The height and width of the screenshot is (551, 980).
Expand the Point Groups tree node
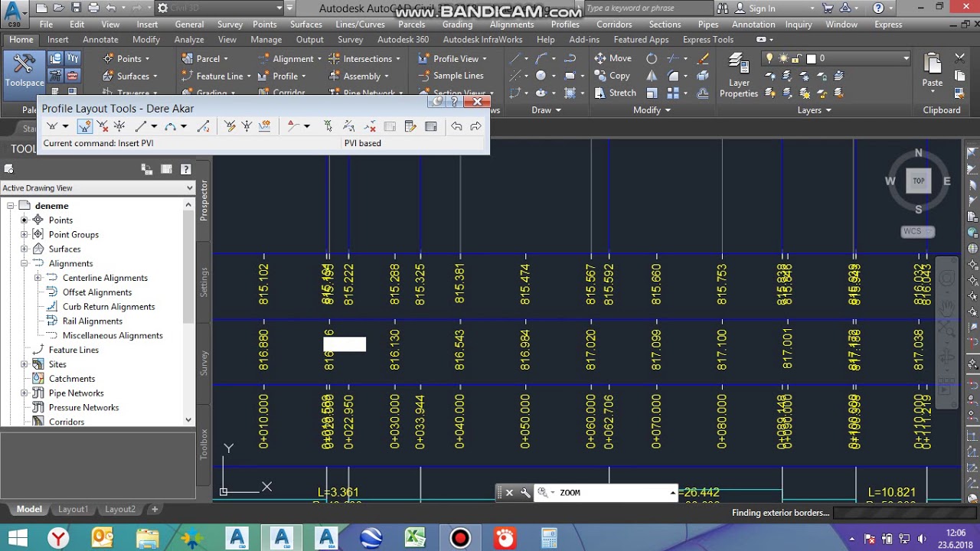point(24,235)
